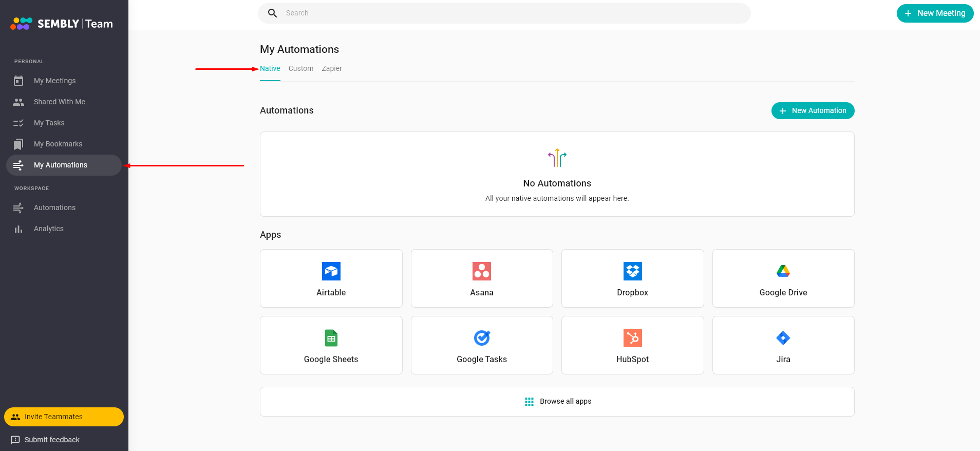
Task: Switch to the Custom tab
Action: pos(301,68)
